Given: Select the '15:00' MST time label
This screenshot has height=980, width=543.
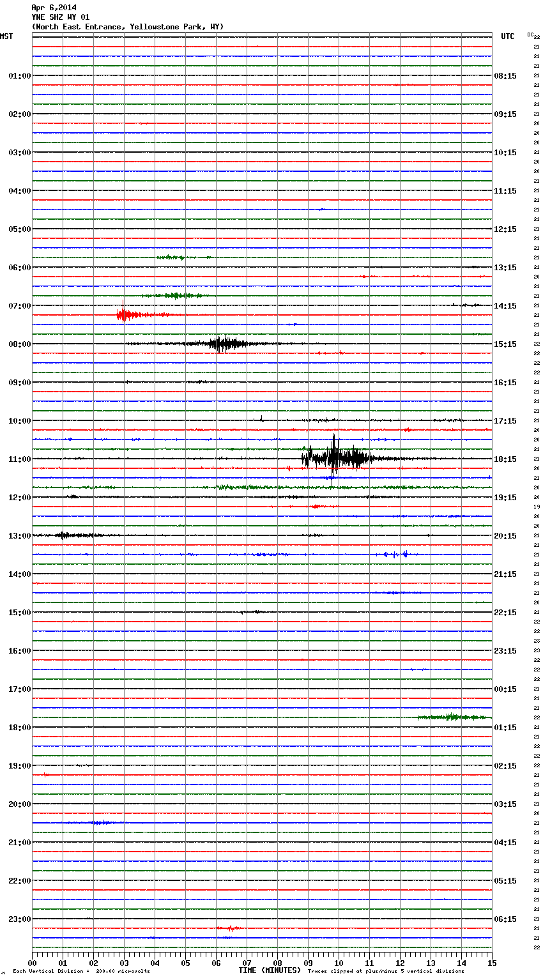Looking at the screenshot, I should 20,613.
